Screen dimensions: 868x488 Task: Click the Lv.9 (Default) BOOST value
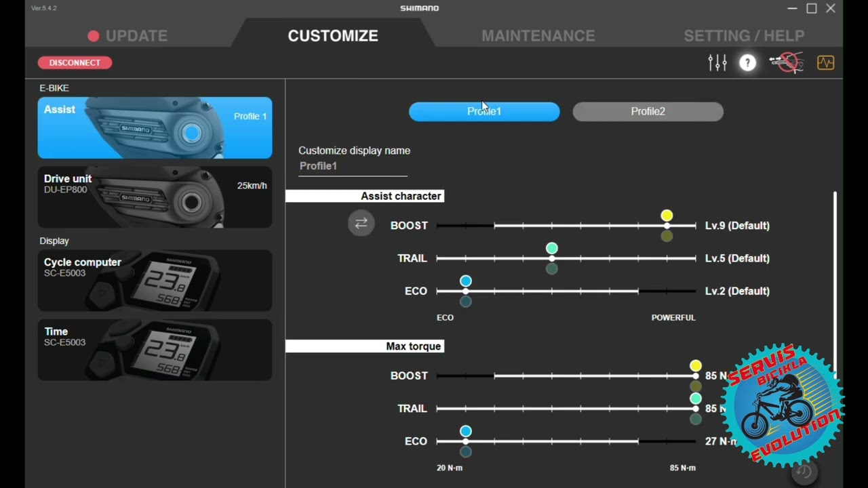(x=737, y=226)
